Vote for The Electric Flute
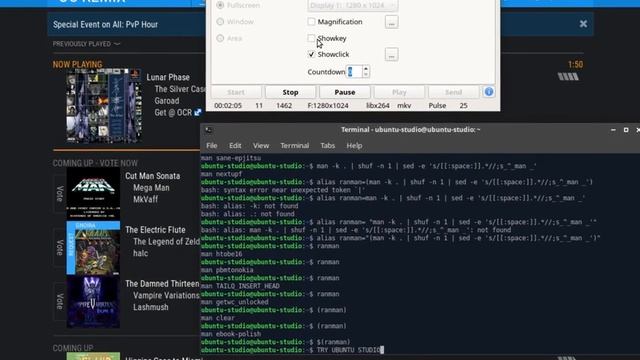The width and height of the screenshot is (640, 360). pyautogui.click(x=60, y=248)
